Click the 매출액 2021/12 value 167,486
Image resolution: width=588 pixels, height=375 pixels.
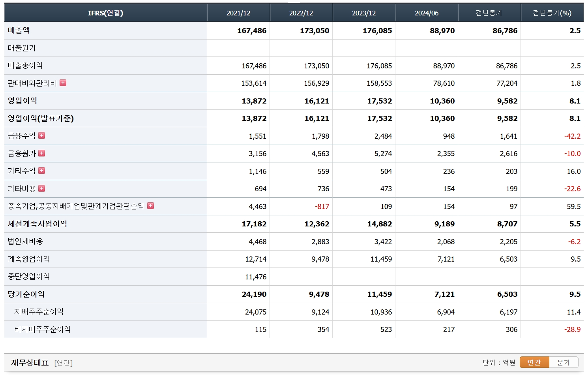(x=252, y=30)
